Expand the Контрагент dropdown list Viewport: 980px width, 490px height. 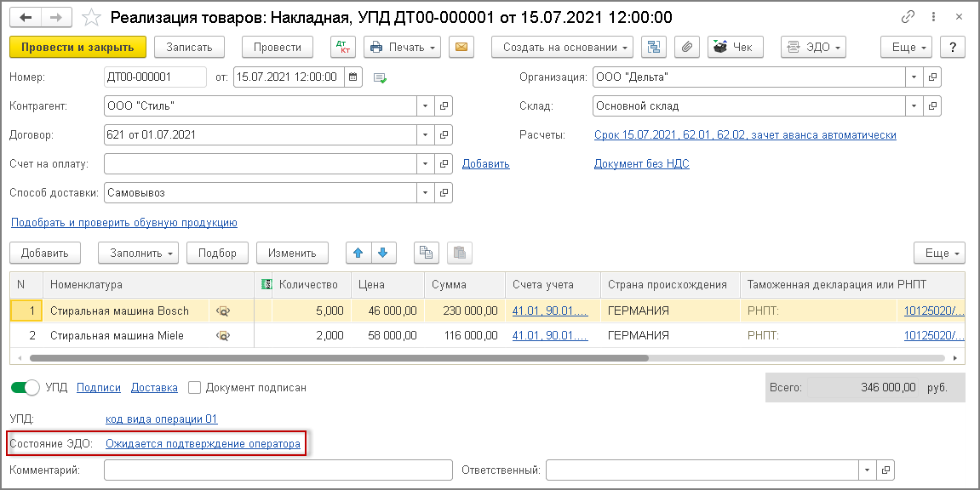(426, 106)
